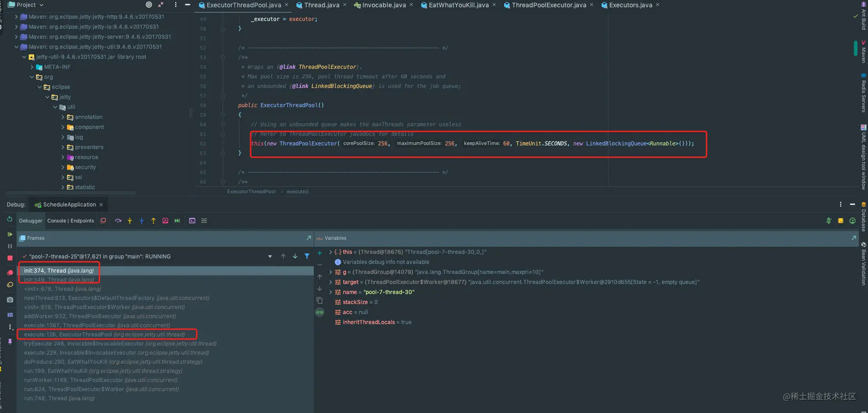Screen dimensions: 868x413
Task: Close the ScheduleApplication debug tab
Action: 101,205
